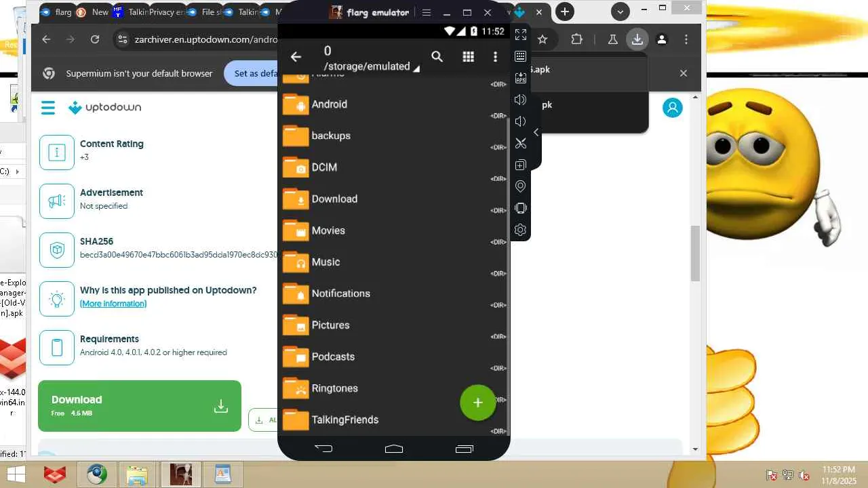The image size is (868, 488).
Task: Expand the tab search dropdown
Action: (620, 12)
